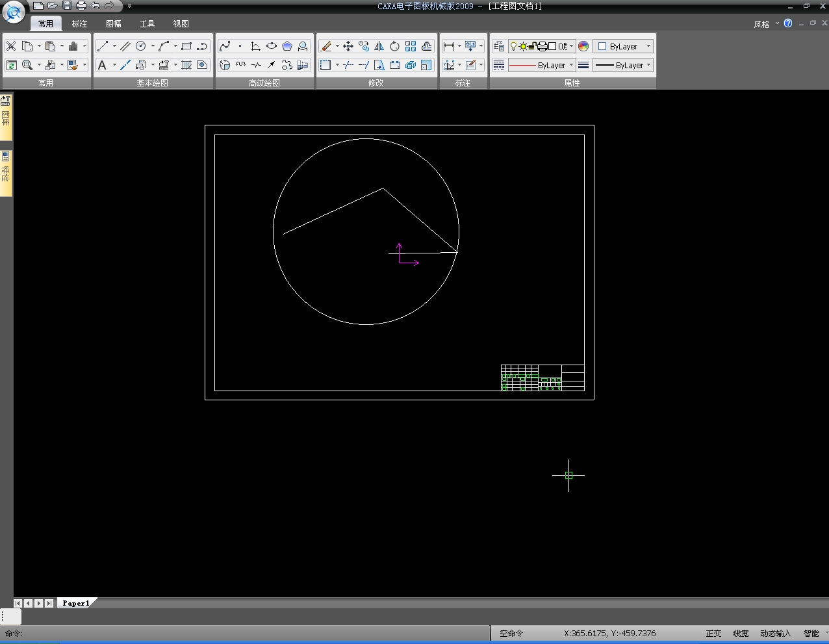The height and width of the screenshot is (644, 829).
Task: Open the color wheel picker
Action: click(583, 46)
